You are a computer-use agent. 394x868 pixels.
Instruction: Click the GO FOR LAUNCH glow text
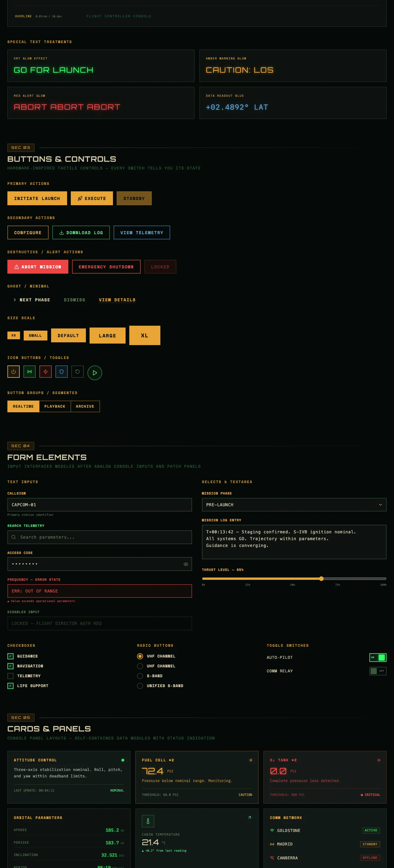[54, 70]
